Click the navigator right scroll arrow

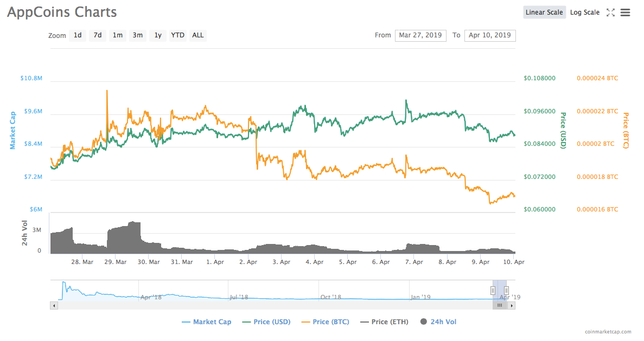pos(512,306)
